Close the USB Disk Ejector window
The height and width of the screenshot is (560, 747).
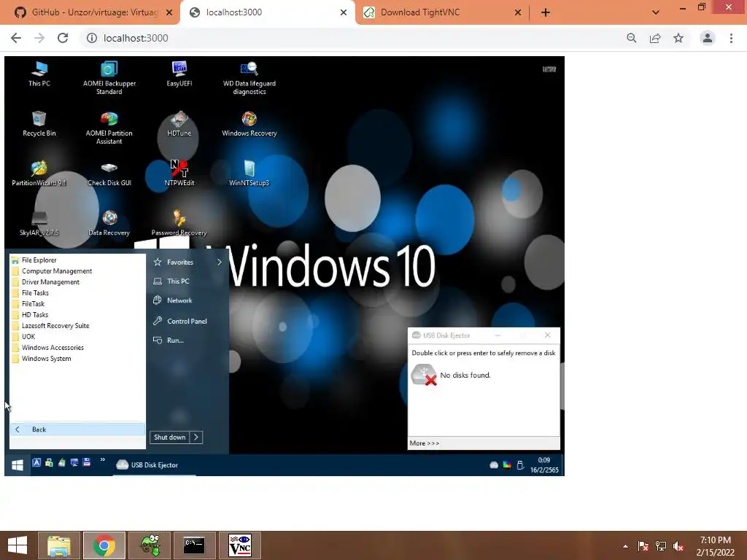[x=547, y=335]
